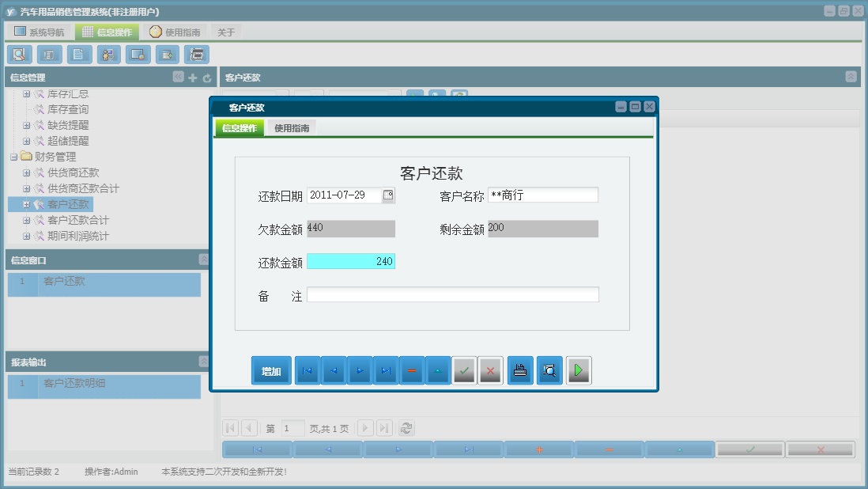This screenshot has width=868, height=489.
Task: Click the 增加 button
Action: point(271,370)
